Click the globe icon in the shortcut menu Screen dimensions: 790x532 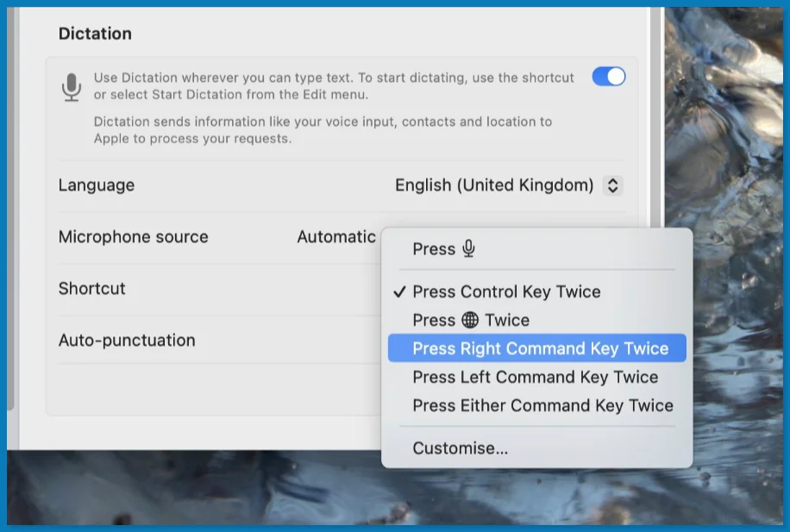470,320
